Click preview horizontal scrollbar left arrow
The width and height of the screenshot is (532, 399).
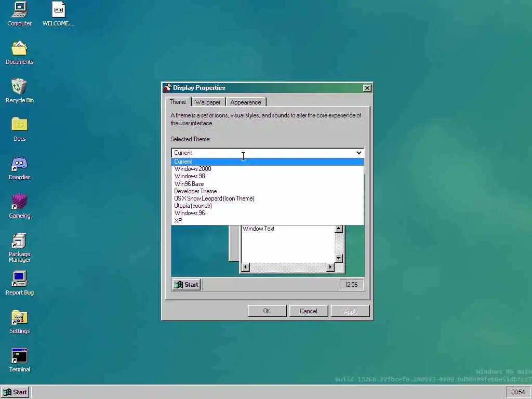click(x=245, y=268)
